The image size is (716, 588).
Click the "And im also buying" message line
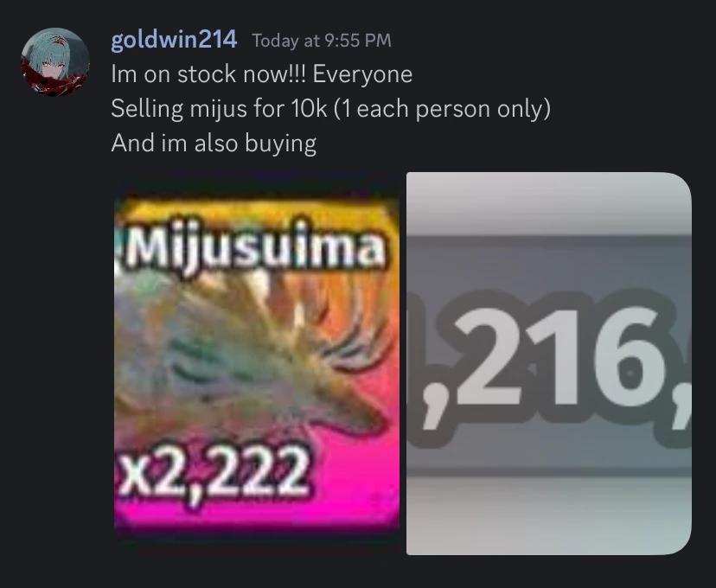[x=214, y=144]
